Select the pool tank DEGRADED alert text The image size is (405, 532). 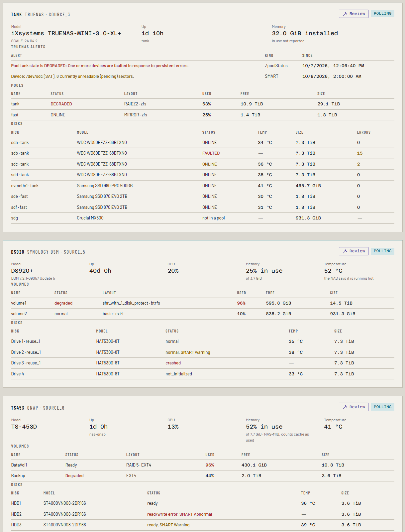(x=100, y=66)
